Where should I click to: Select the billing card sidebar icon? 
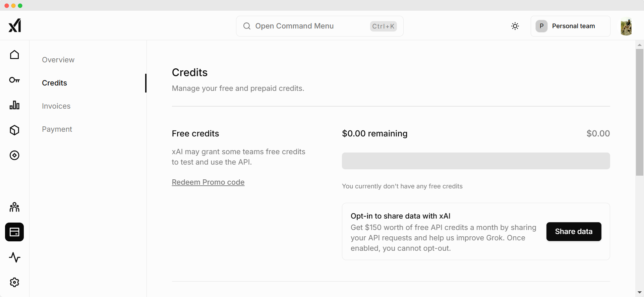coord(14,232)
